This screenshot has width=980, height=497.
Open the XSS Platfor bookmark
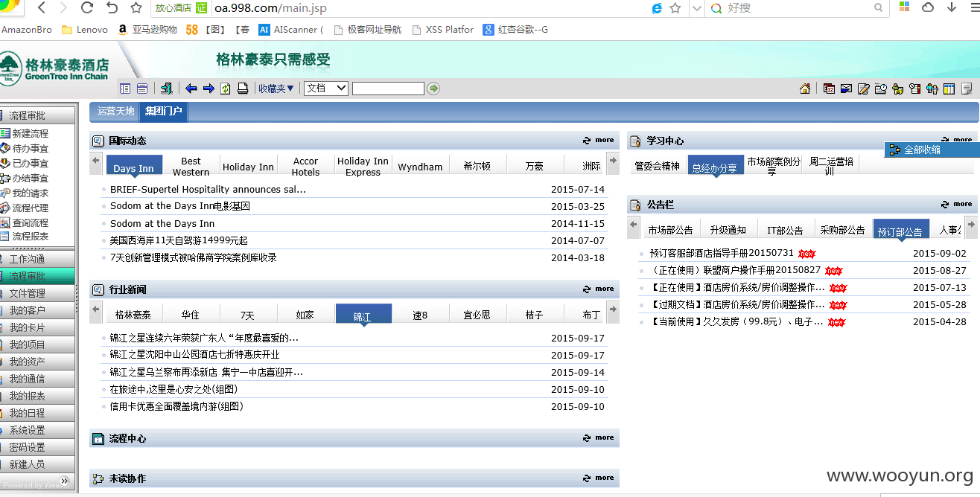pyautogui.click(x=442, y=30)
